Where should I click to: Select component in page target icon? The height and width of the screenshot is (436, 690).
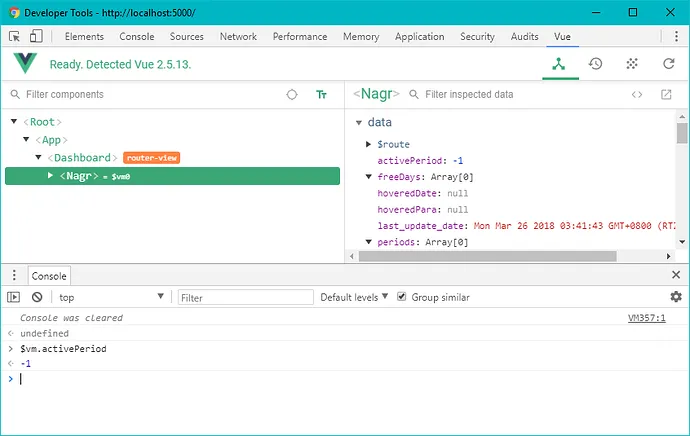coord(292,95)
